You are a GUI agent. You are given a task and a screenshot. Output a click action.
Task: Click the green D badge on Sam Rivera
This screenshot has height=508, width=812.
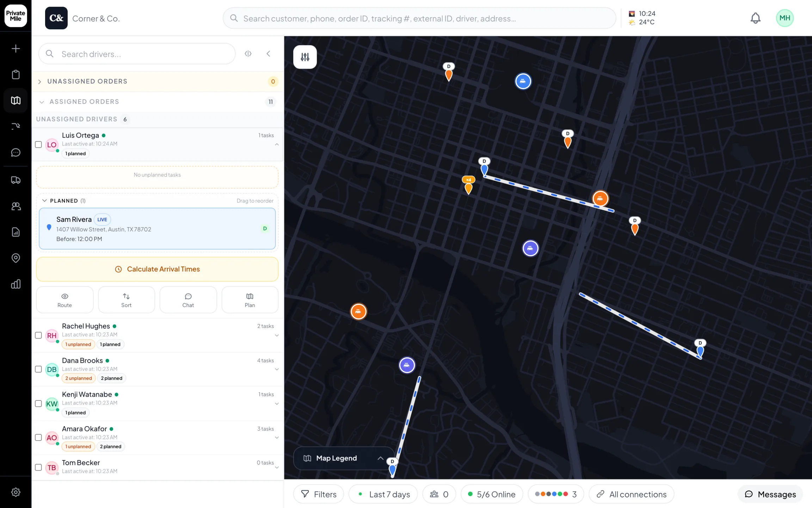point(265,229)
